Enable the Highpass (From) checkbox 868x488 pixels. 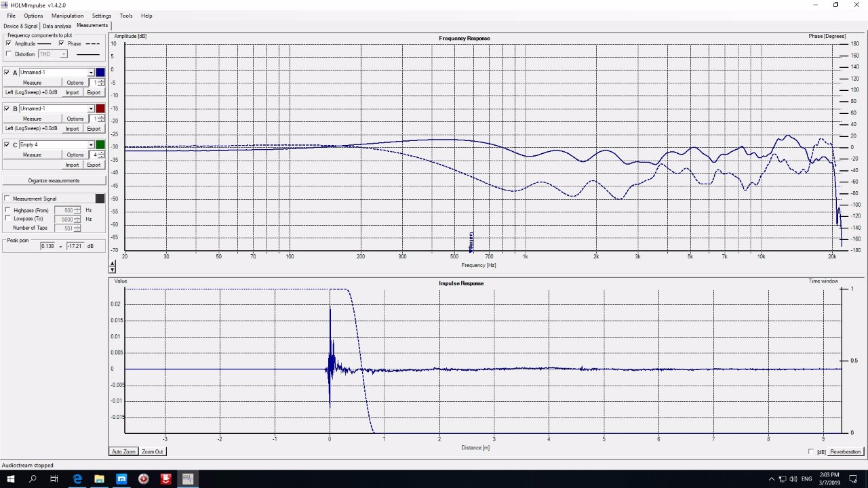coord(8,210)
